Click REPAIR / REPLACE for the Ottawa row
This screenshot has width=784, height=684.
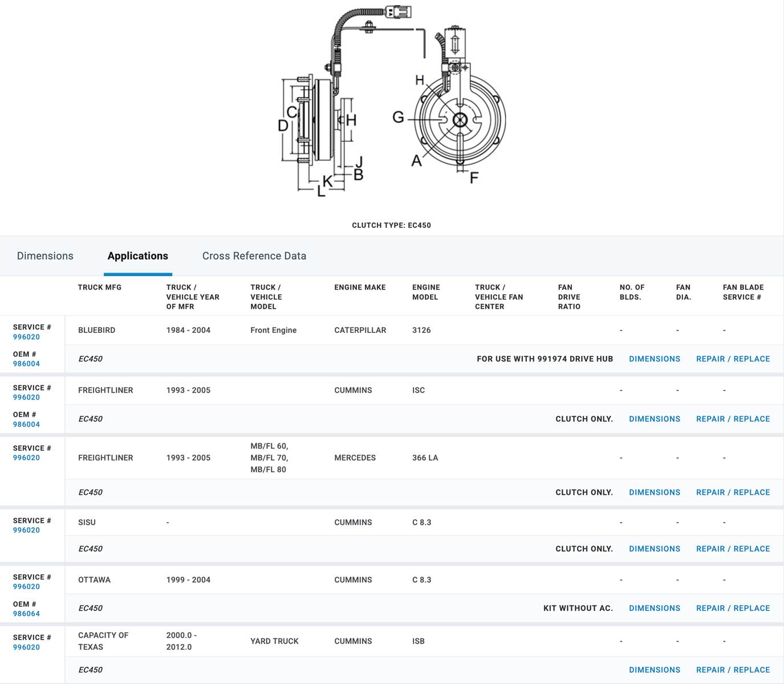pos(733,608)
